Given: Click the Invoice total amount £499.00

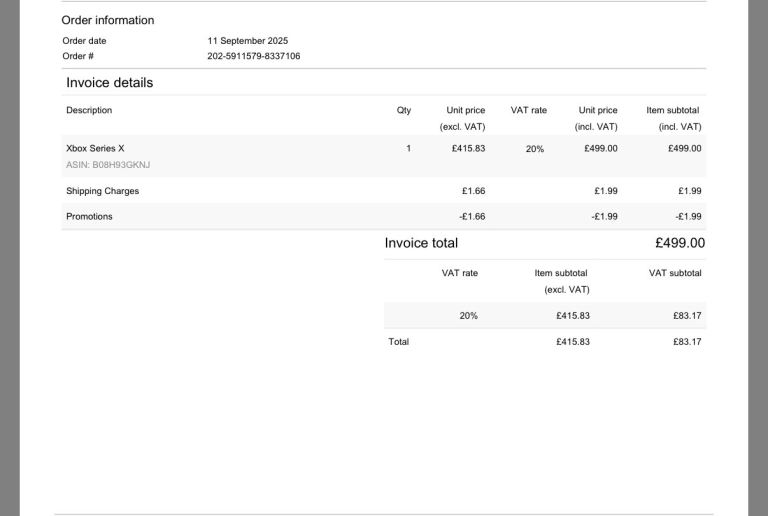Looking at the screenshot, I should (679, 243).
